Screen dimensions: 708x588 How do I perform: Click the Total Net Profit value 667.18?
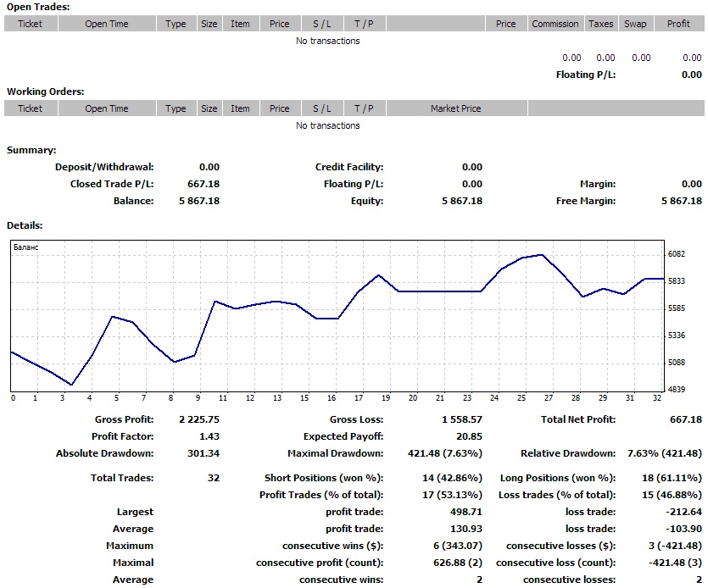pos(685,419)
